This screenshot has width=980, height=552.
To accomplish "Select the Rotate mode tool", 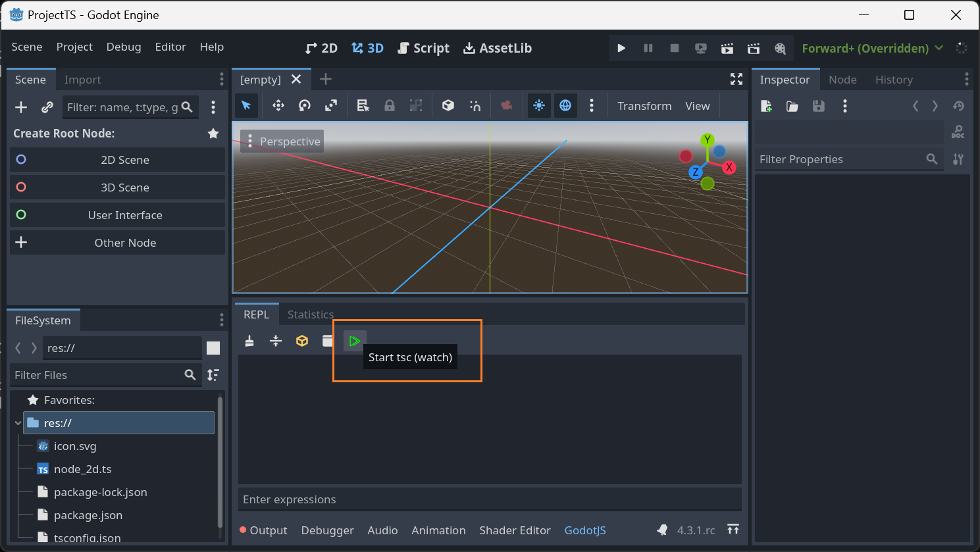I will [305, 106].
